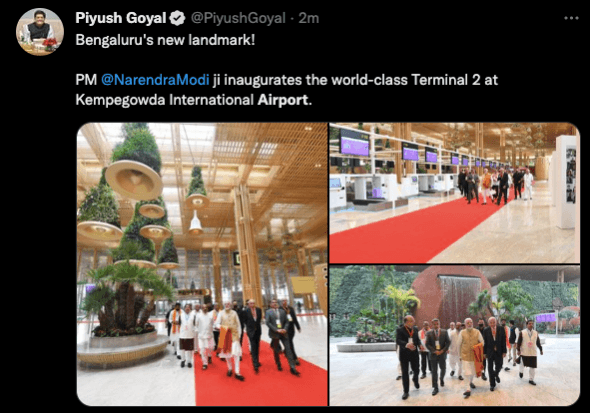Click the text "Kempegowda International"

click(x=165, y=100)
